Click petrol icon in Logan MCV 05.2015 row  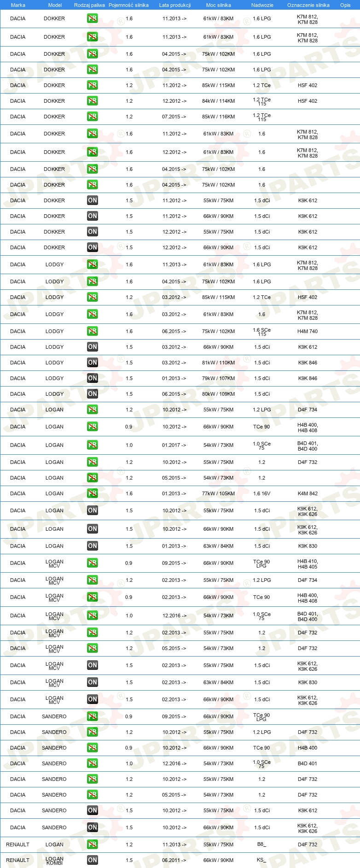93,648
